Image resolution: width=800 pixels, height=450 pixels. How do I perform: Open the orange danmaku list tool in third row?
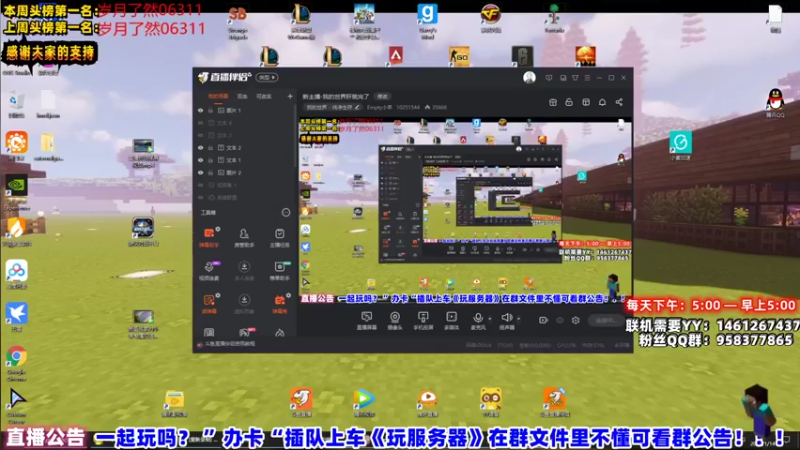pyautogui.click(x=209, y=304)
